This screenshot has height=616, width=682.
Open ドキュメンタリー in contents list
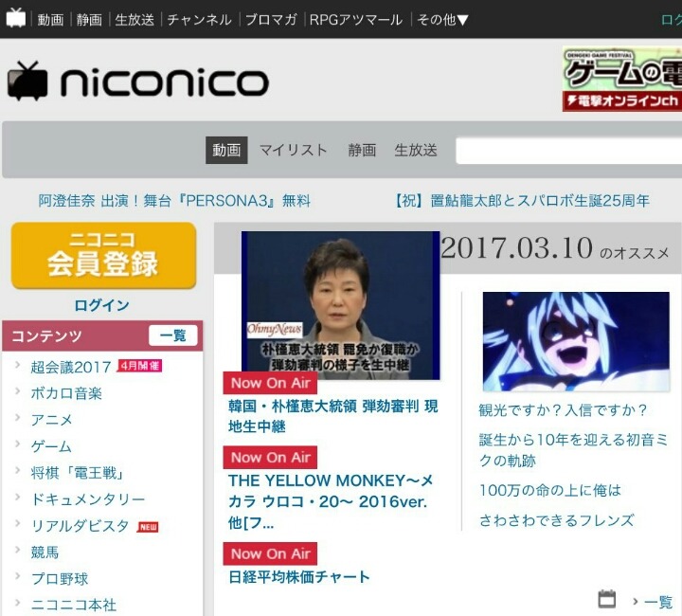[88, 499]
